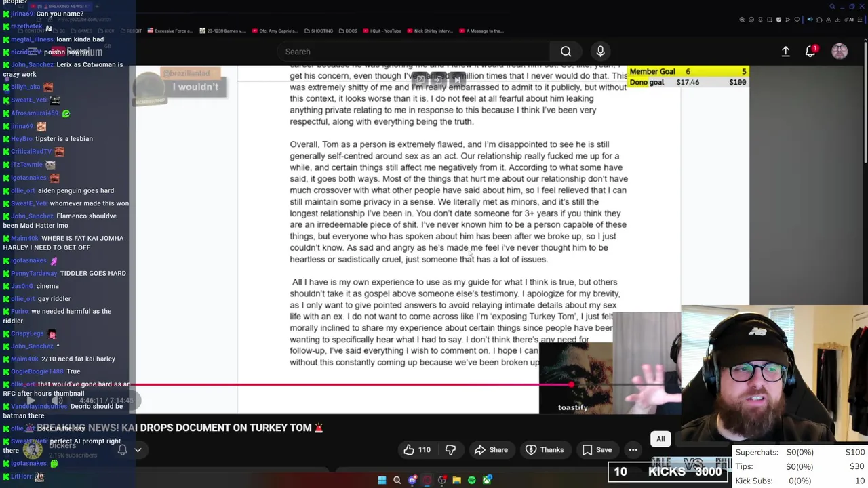Open Discord from the taskbar

point(412,480)
